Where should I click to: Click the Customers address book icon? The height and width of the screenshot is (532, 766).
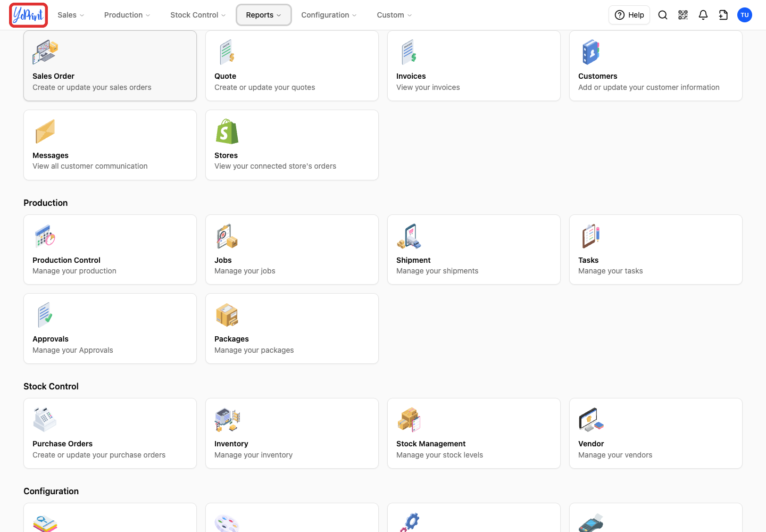(x=591, y=52)
